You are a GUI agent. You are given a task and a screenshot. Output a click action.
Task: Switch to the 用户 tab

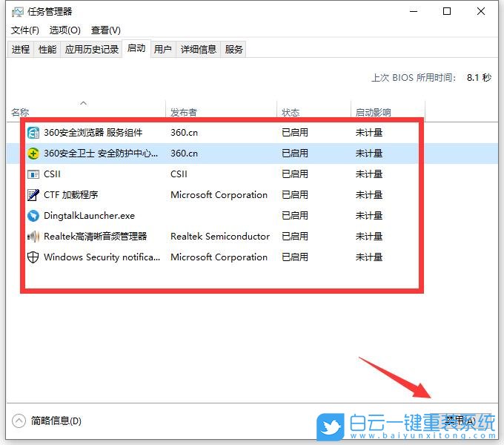pyautogui.click(x=162, y=49)
